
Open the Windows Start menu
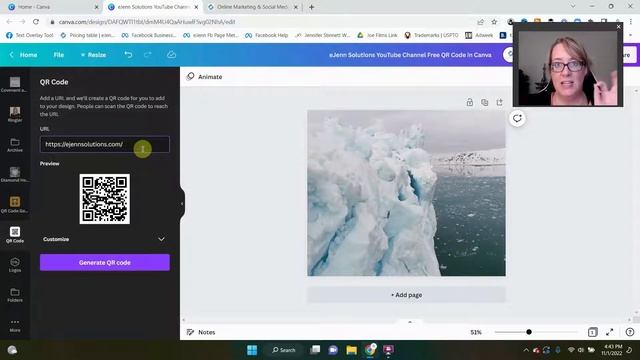click(252, 350)
